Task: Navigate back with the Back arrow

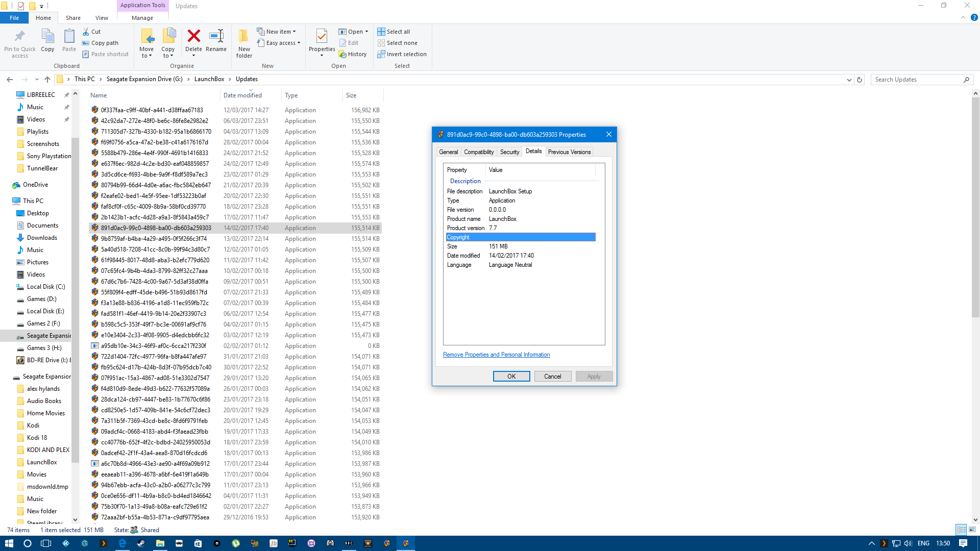Action: [10, 79]
